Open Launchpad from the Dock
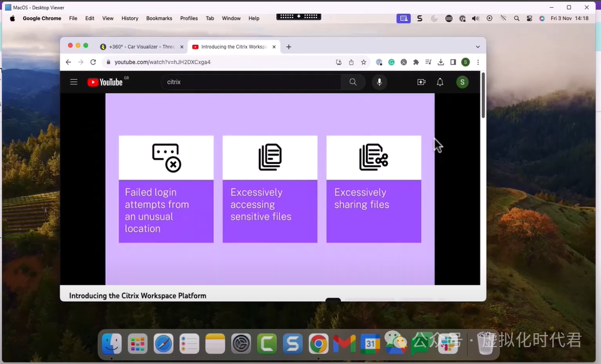601x364 pixels. (x=137, y=344)
